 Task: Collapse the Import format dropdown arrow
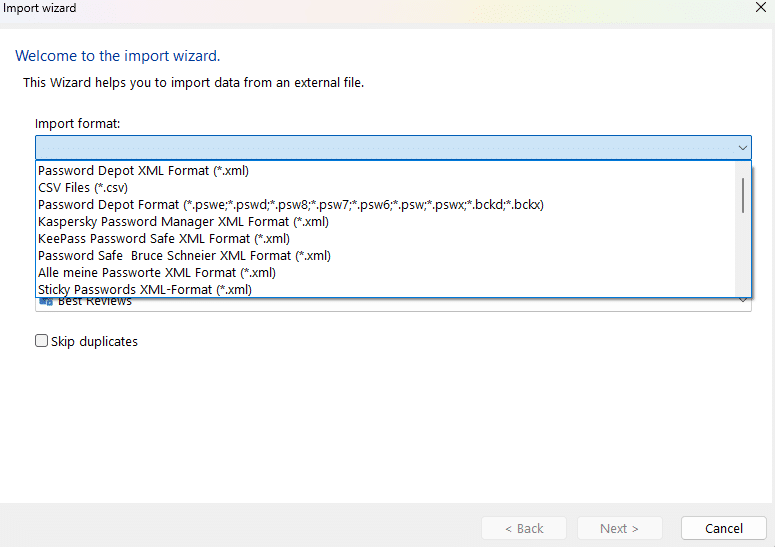pos(742,148)
